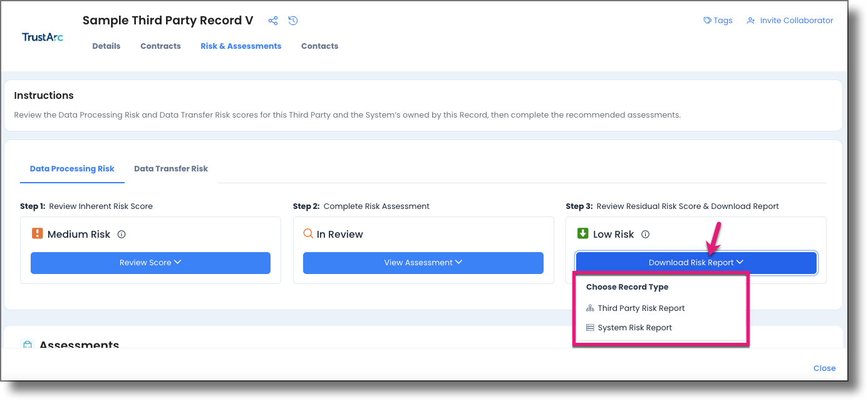Click the share icon beside record title
The height and width of the screenshot is (401, 868).
273,21
